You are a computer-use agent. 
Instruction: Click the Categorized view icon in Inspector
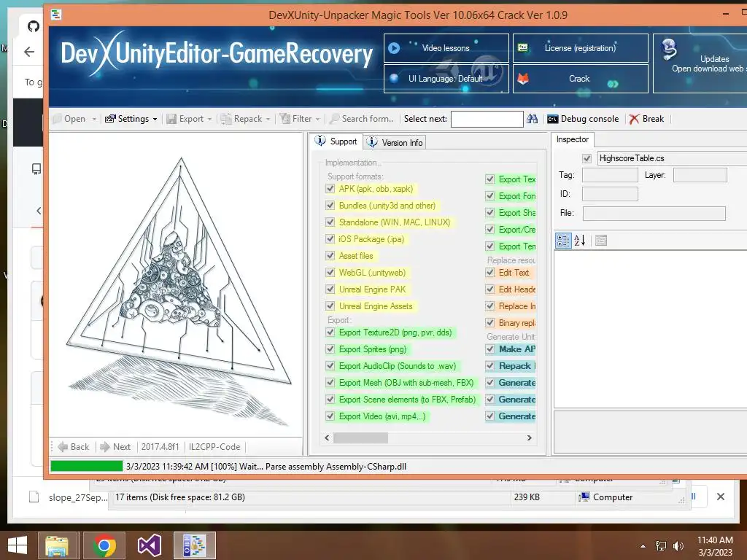563,241
